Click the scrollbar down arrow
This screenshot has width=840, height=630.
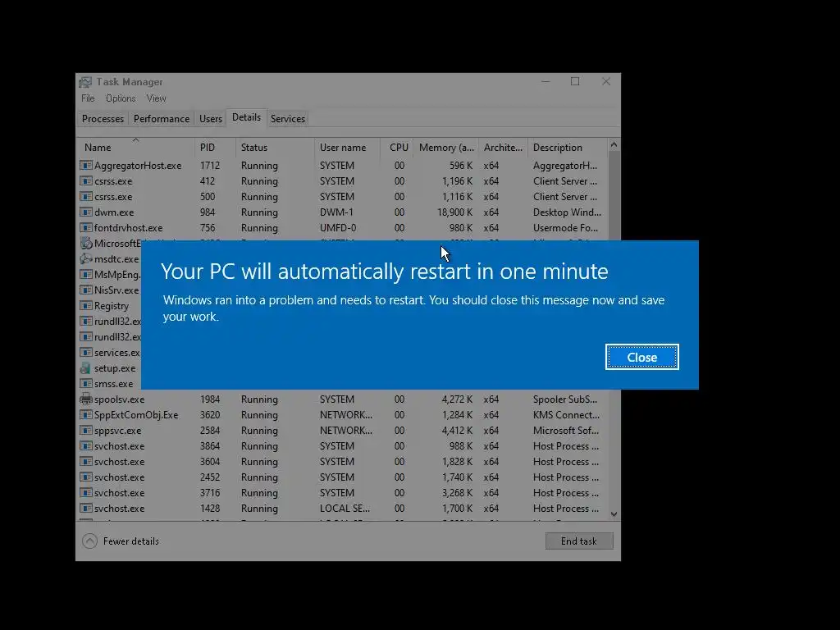pyautogui.click(x=614, y=514)
